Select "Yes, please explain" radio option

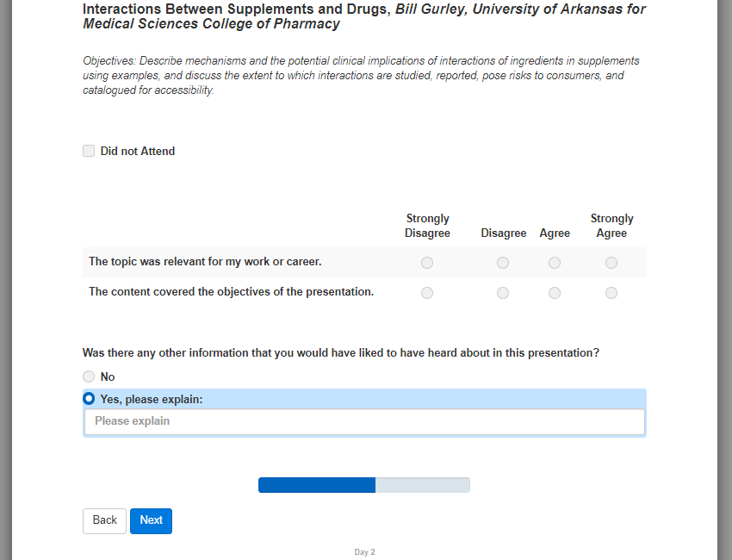pos(89,399)
